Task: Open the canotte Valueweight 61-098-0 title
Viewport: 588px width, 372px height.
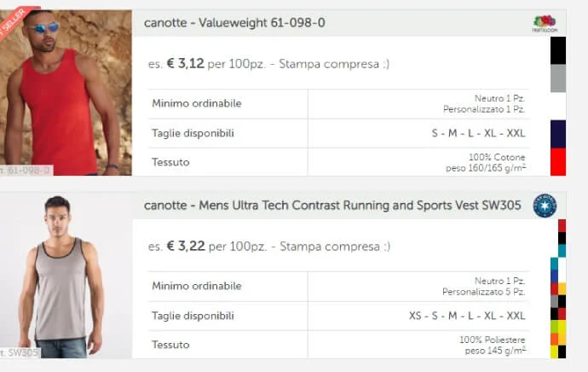Action: point(234,22)
